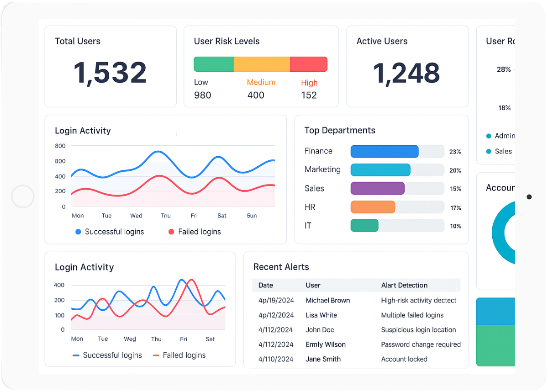548x392 pixels.
Task: Click the Active Users count 1,248
Action: pos(406,73)
